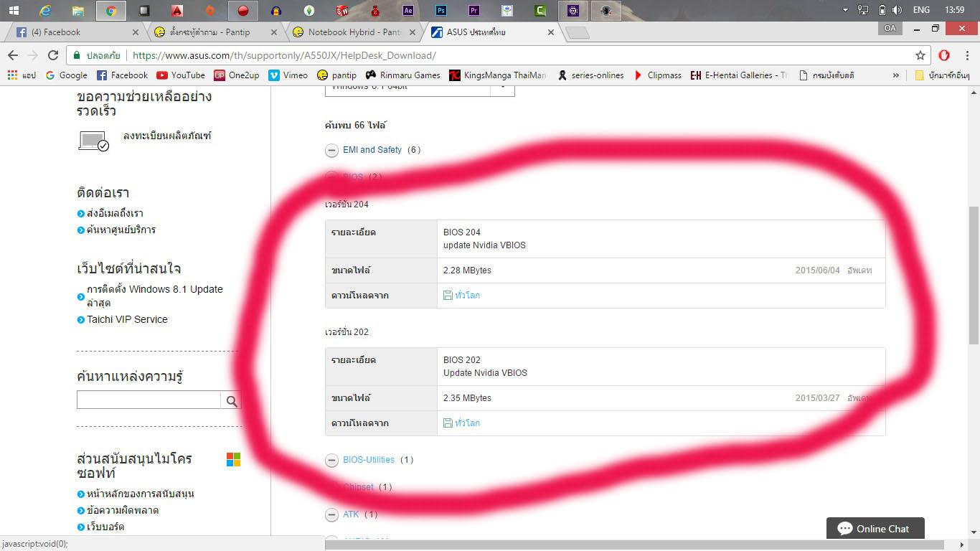Click the 13:59 clock
Image resolution: width=980 pixels, height=551 pixels.
point(955,10)
